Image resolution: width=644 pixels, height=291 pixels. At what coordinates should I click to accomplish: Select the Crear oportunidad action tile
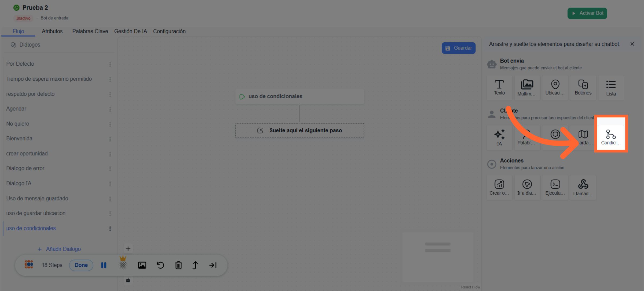point(499,188)
